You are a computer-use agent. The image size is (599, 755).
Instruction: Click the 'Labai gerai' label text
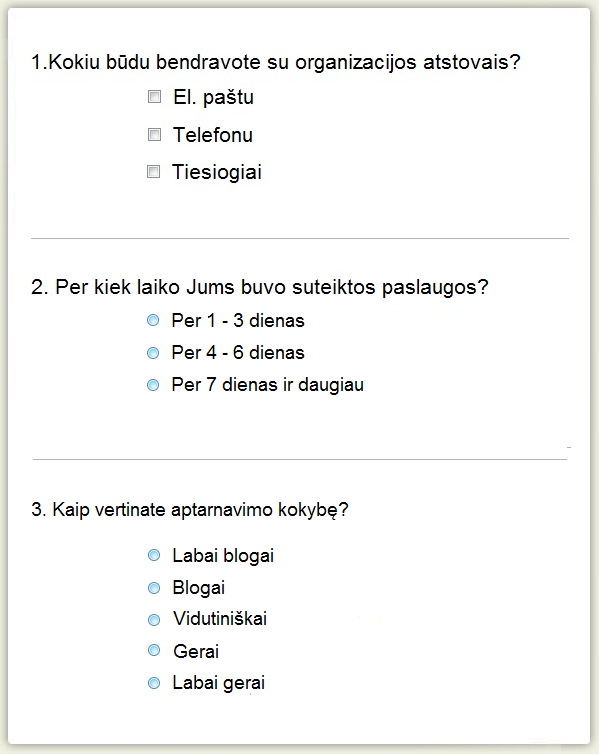coord(219,683)
